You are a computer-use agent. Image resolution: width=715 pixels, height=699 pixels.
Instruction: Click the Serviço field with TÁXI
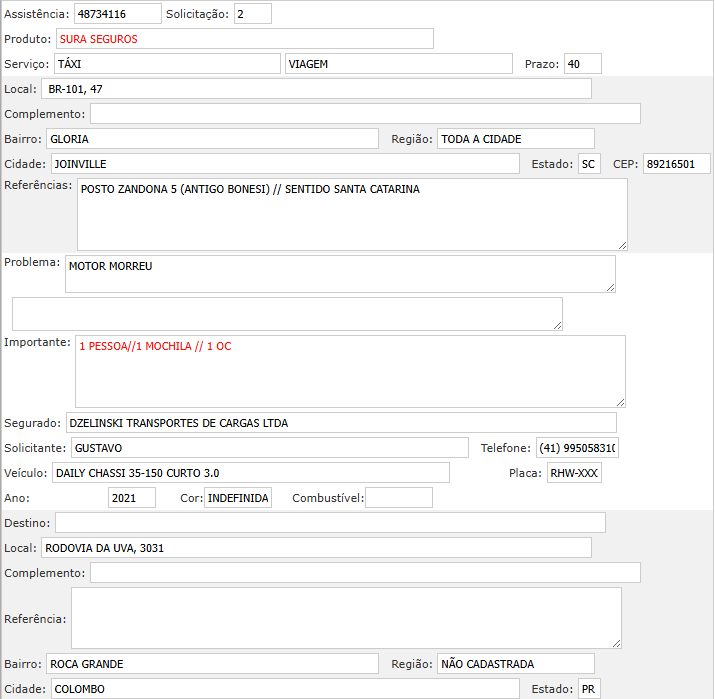(x=167, y=64)
